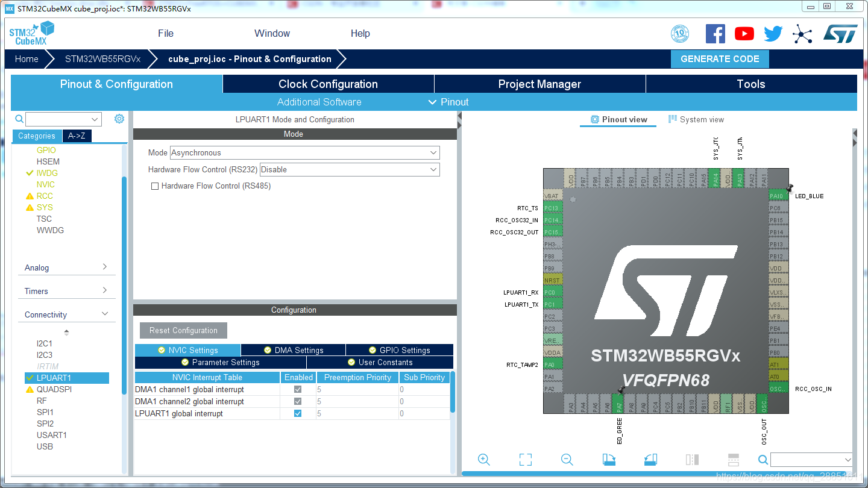Image resolution: width=868 pixels, height=488 pixels.
Task: Select USART1 in Connectivity list
Action: (51, 435)
